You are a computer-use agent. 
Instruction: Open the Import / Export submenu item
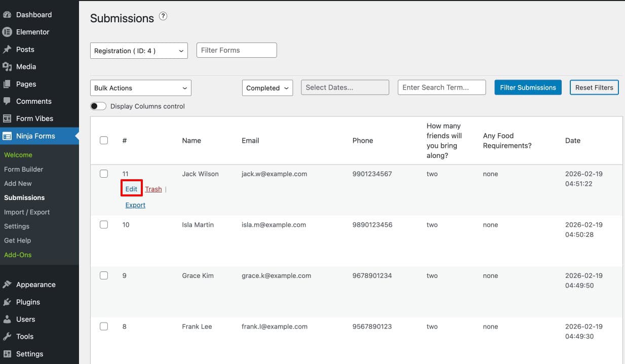coord(27,212)
